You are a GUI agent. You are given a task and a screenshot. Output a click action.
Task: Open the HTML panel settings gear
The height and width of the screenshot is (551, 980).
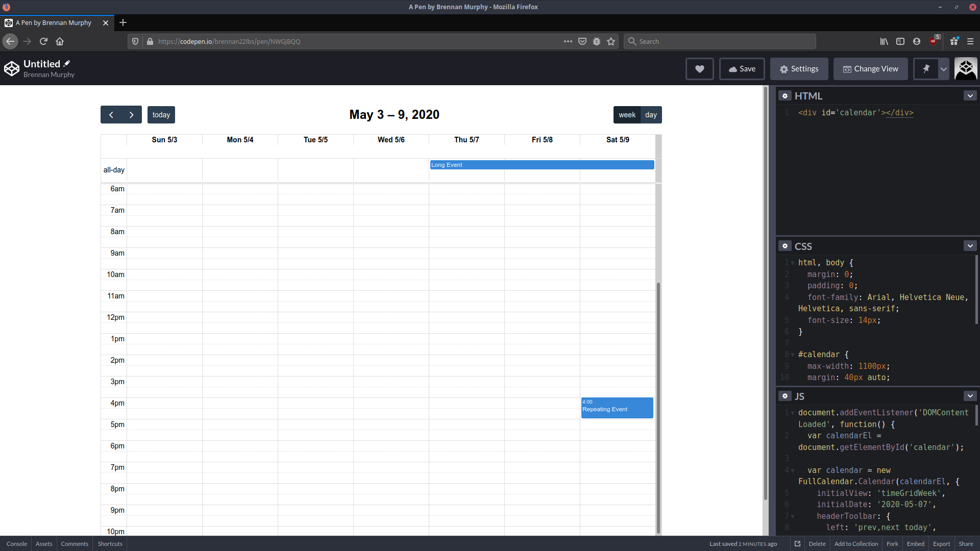(785, 95)
